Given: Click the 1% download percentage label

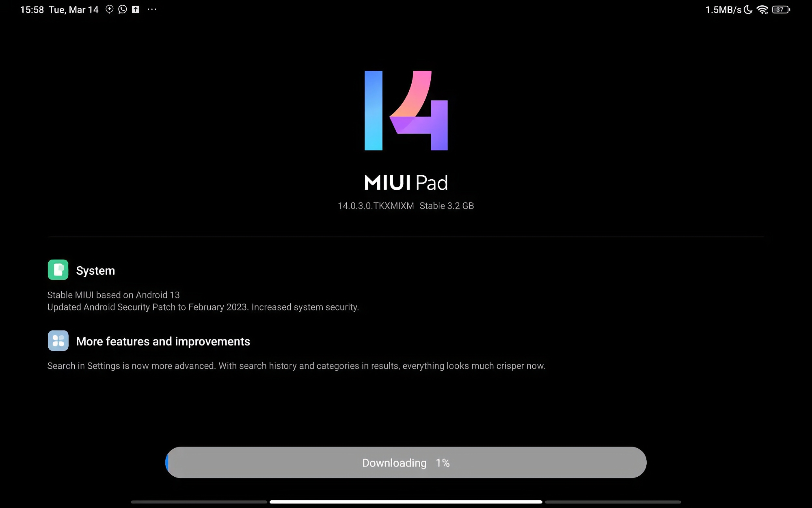Looking at the screenshot, I should click(x=443, y=463).
